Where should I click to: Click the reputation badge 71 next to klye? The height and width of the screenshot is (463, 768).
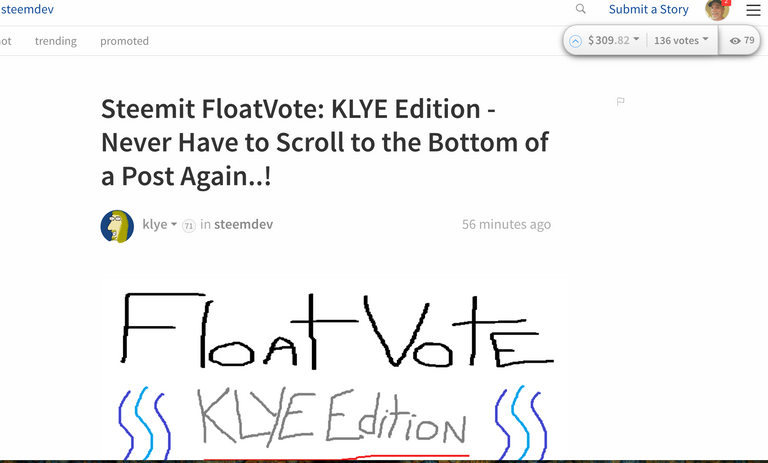tap(189, 225)
